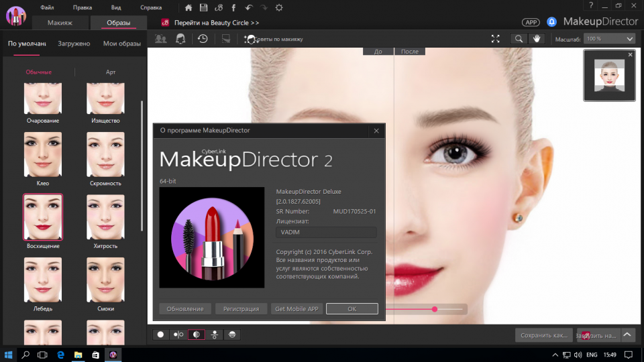Screen dimensions: 644x362
Task: Switch to side-by-side compare view
Action: (x=178, y=335)
